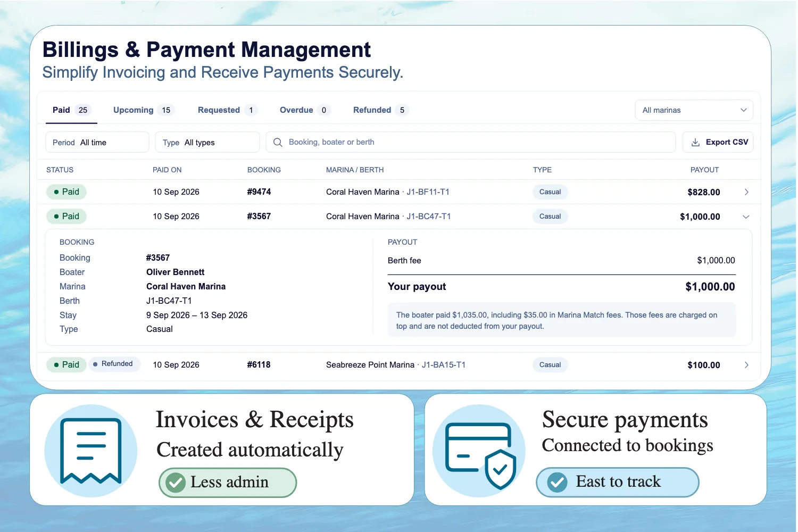
Task: Click the East to track pill
Action: click(618, 483)
